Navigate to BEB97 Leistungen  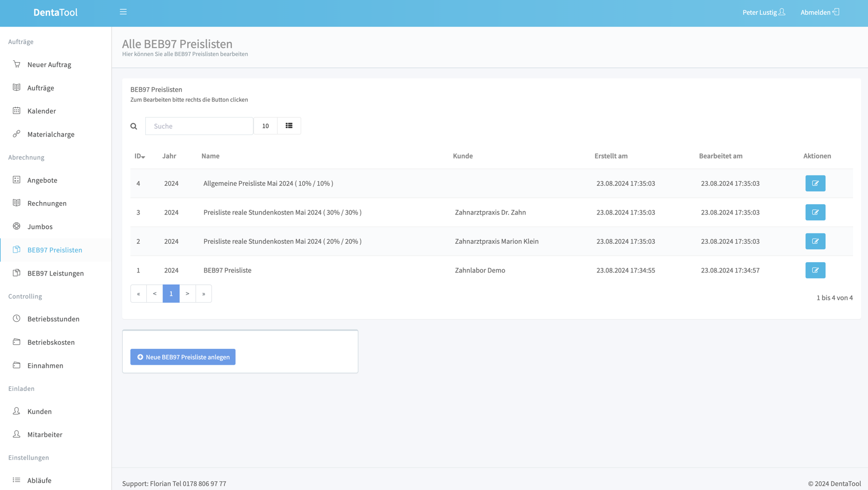[x=55, y=273]
